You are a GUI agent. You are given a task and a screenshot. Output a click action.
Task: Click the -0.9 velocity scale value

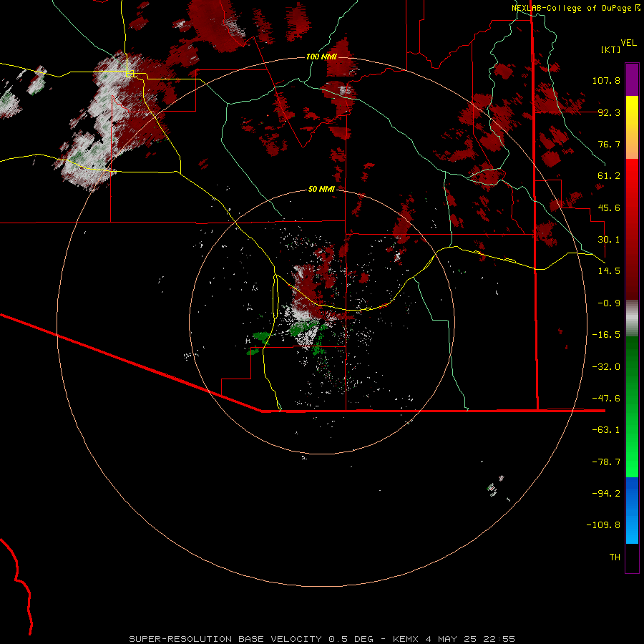[609, 303]
